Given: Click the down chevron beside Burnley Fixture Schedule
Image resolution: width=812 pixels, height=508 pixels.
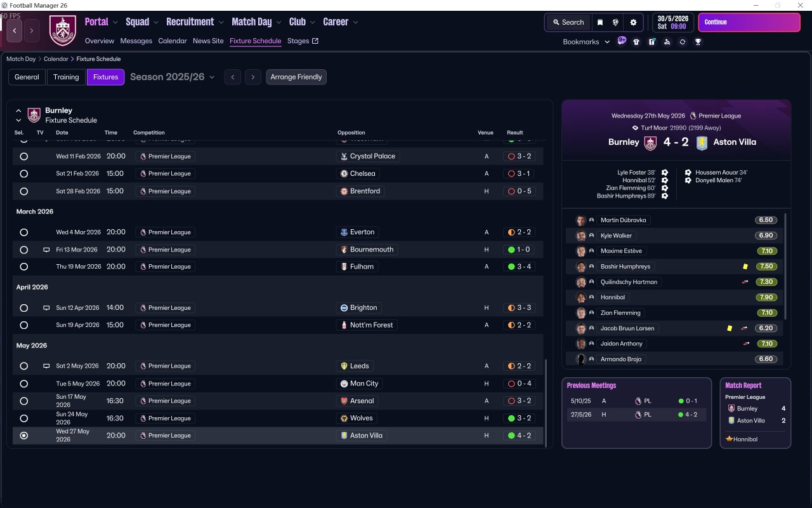Looking at the screenshot, I should [x=18, y=121].
